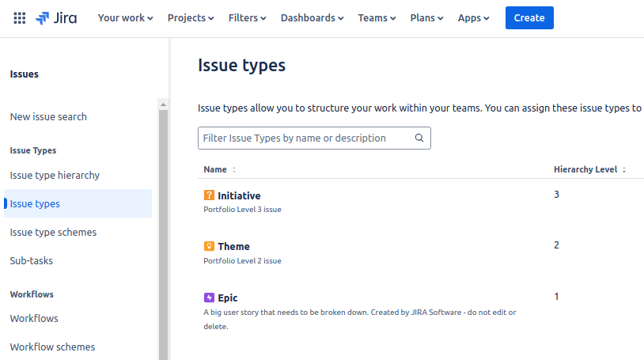The height and width of the screenshot is (360, 644).
Task: Open the Plans menu
Action: pos(426,18)
